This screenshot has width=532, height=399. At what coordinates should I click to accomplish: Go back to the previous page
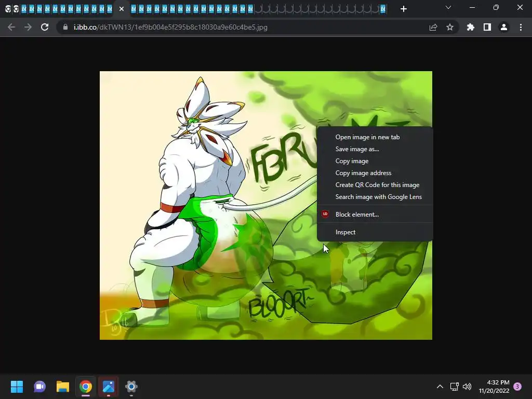(11, 27)
